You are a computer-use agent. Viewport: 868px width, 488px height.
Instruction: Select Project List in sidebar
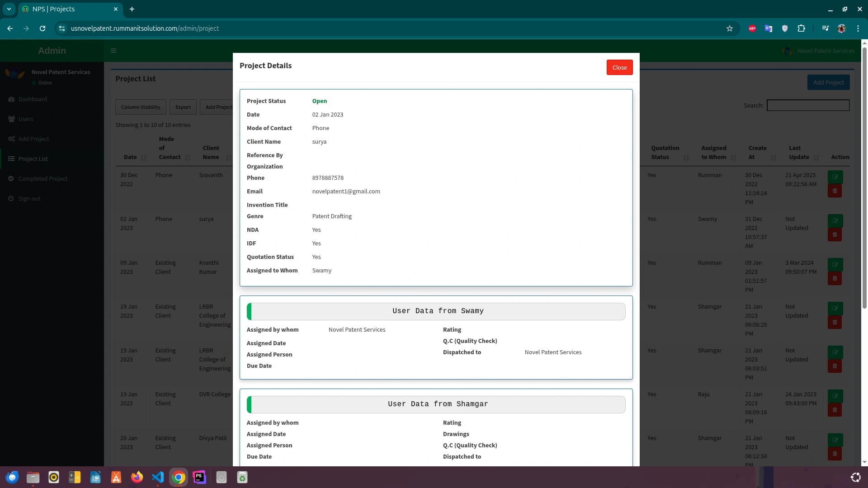tap(33, 159)
